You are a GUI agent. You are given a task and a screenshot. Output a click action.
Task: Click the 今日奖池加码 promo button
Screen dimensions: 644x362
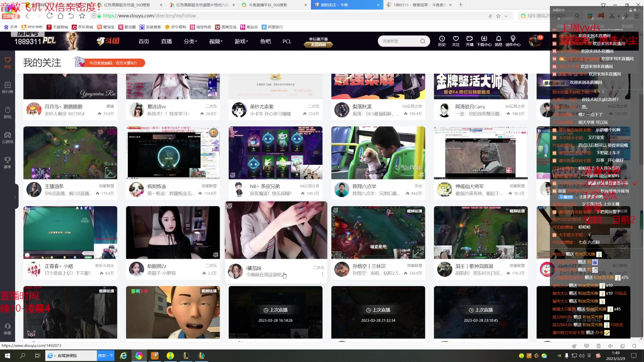(x=110, y=63)
